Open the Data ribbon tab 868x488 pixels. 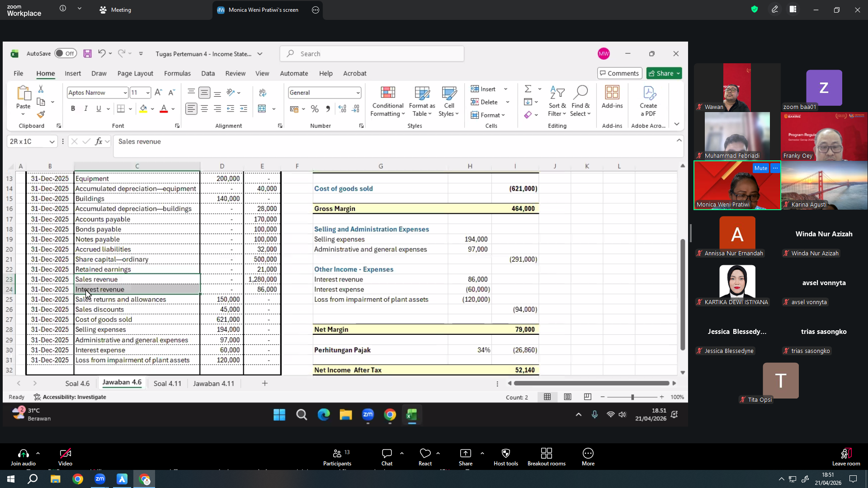tap(208, 73)
